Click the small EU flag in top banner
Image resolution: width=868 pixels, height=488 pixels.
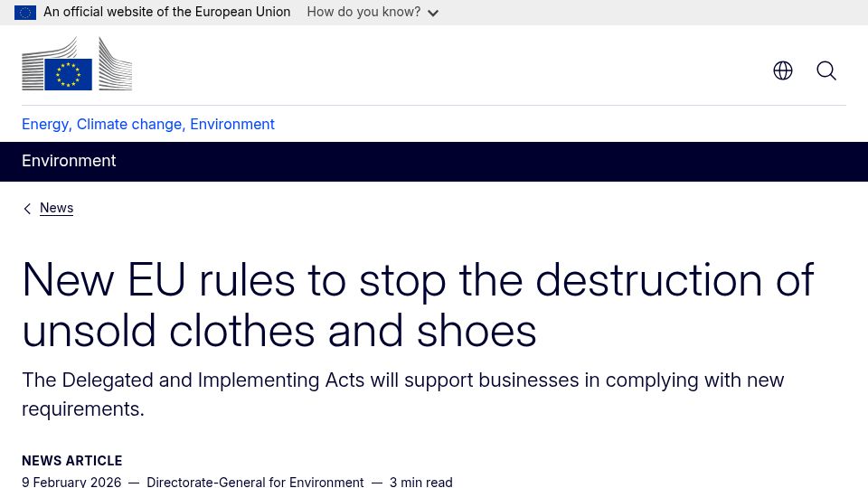[25, 12]
